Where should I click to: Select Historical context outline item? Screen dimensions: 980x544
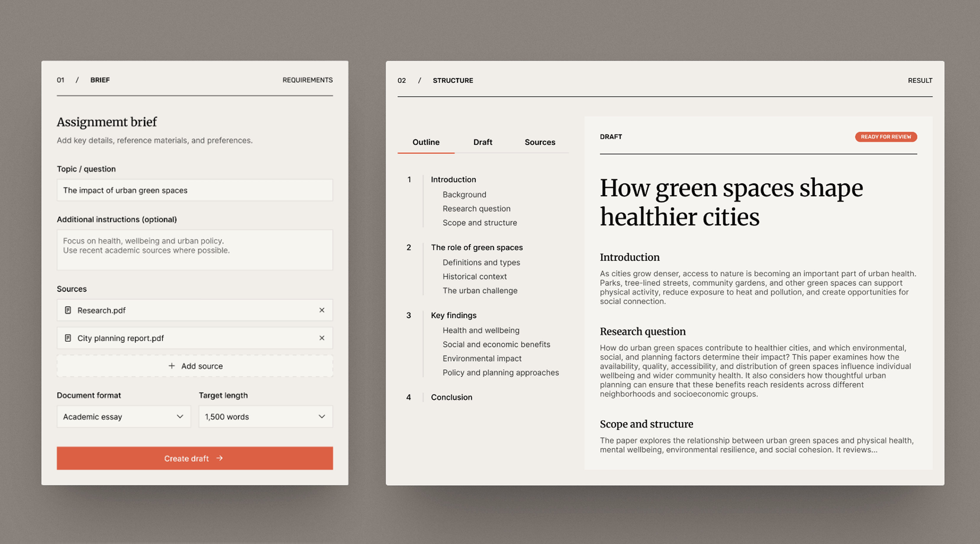[x=474, y=277]
